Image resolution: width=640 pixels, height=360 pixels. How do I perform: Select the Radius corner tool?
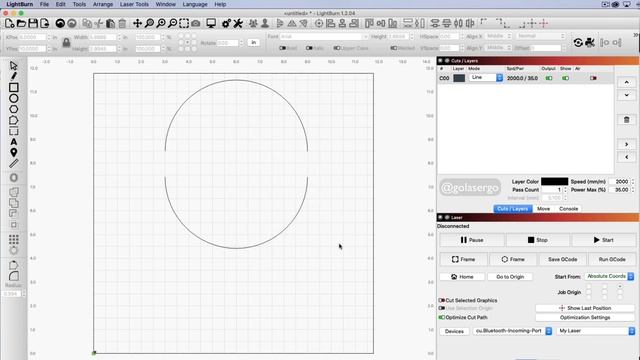pyautogui.click(x=13, y=276)
